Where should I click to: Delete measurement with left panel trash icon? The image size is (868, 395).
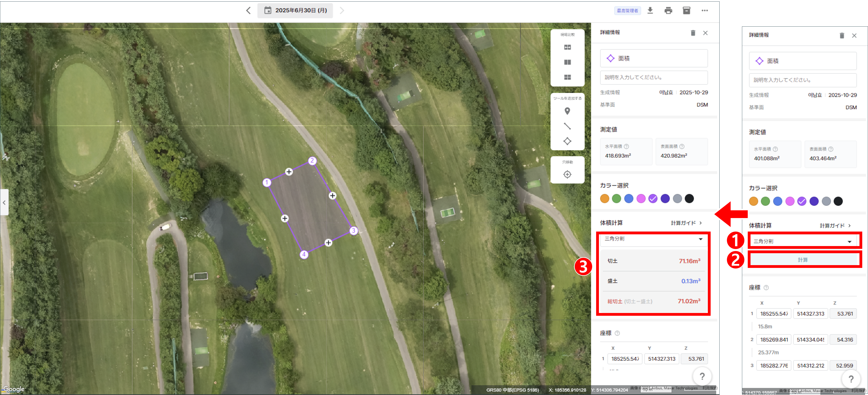point(693,33)
